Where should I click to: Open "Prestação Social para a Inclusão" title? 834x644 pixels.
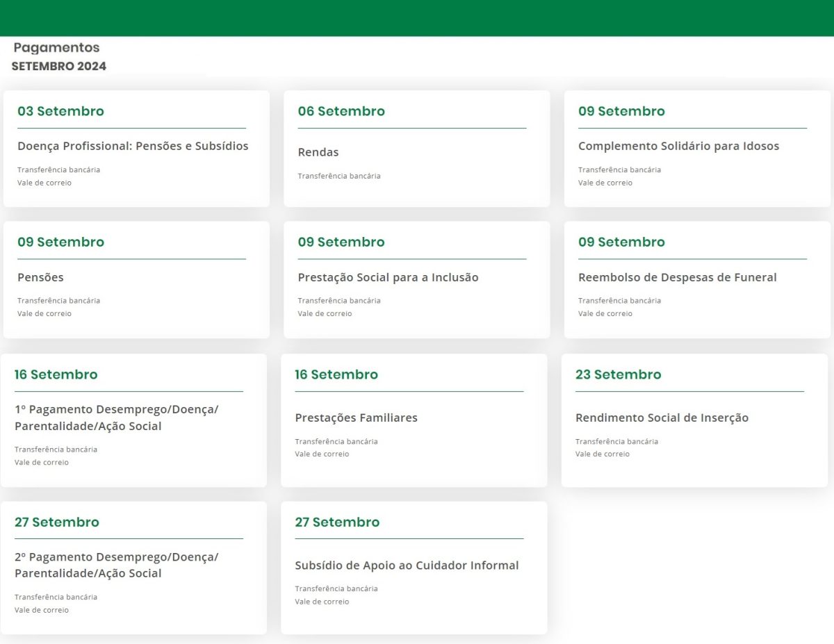click(x=388, y=278)
